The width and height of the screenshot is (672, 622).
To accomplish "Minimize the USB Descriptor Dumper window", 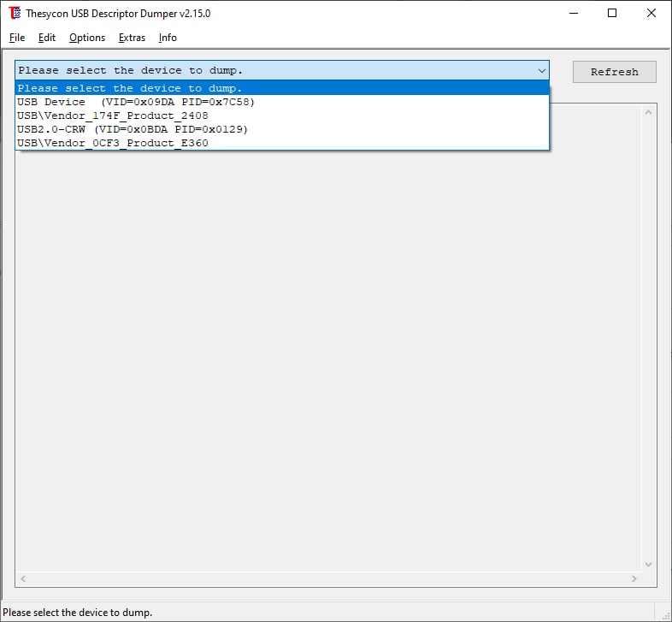I will (574, 14).
